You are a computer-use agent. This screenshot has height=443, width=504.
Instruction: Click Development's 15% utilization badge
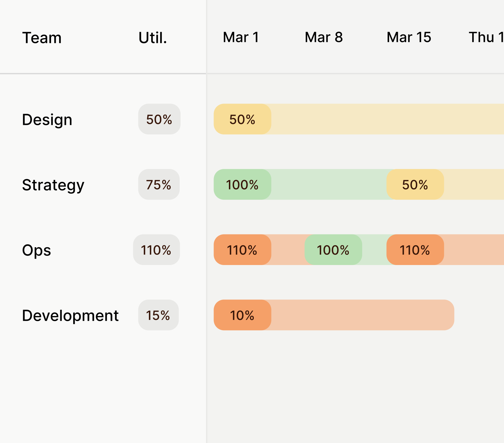point(158,315)
